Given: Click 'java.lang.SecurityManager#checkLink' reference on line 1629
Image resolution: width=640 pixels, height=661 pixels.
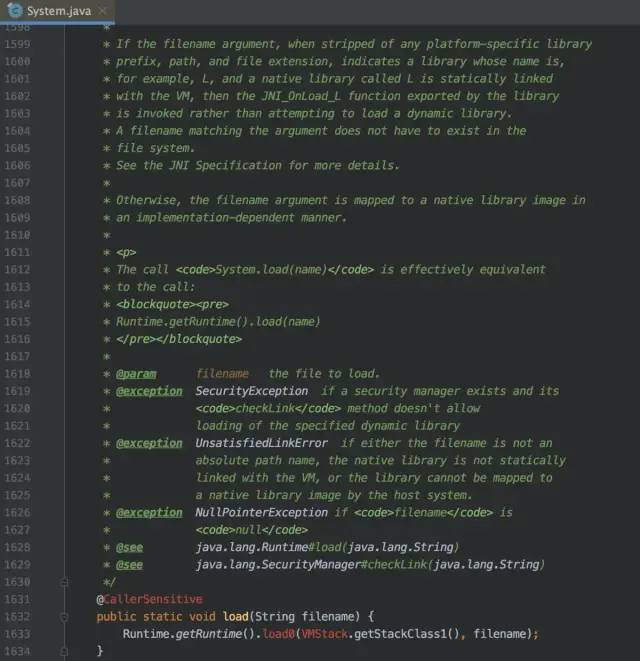Looking at the screenshot, I should tap(311, 564).
